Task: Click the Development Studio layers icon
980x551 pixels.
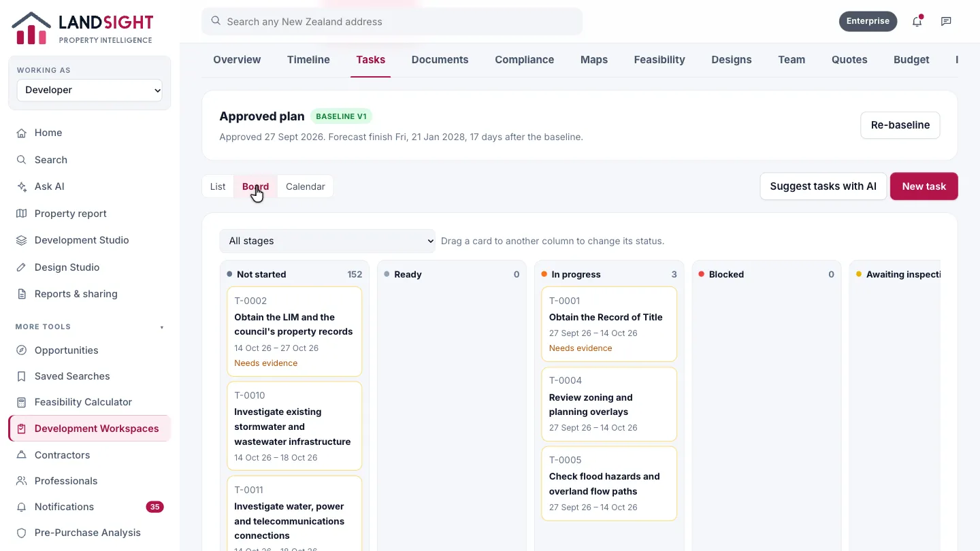Action: (x=22, y=240)
